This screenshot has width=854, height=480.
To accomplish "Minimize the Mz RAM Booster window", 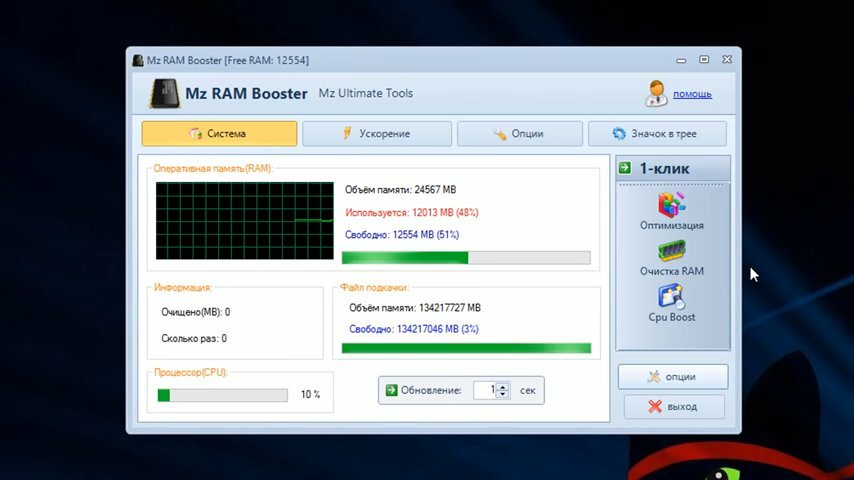I will point(681,60).
